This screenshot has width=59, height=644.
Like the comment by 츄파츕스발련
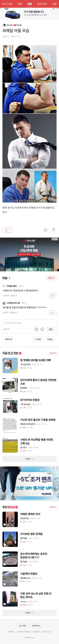click(x=53, y=296)
